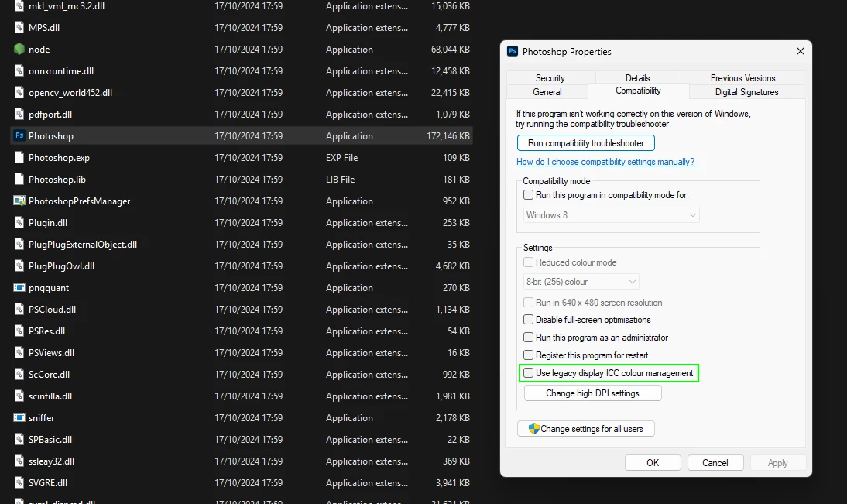Click the EXP File type cell
847x504 pixels.
click(x=341, y=158)
